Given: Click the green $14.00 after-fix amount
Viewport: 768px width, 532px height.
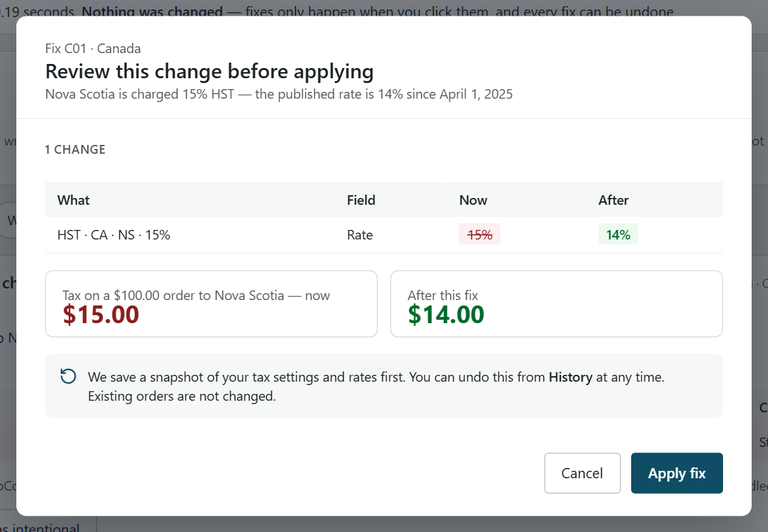Looking at the screenshot, I should pyautogui.click(x=446, y=314).
